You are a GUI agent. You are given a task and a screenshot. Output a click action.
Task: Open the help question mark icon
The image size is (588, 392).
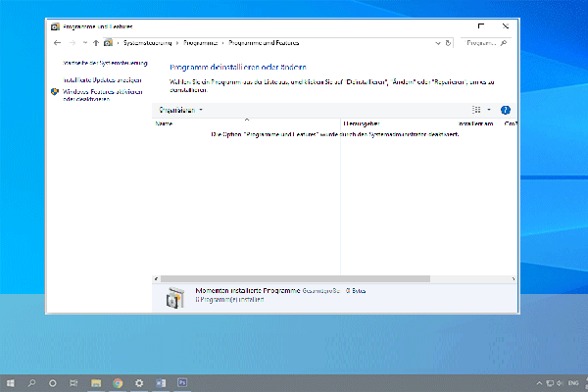pyautogui.click(x=505, y=111)
